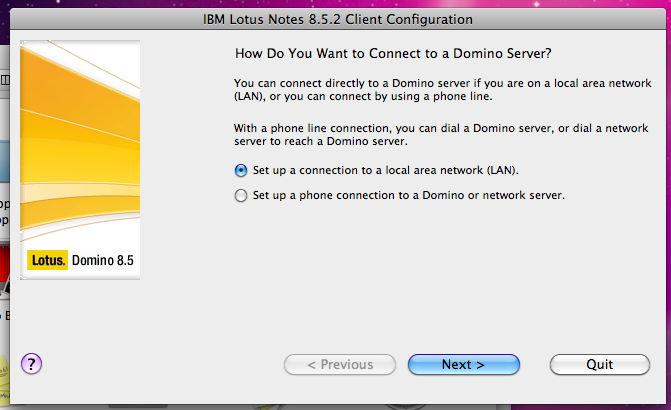The width and height of the screenshot is (671, 410).
Task: Select the phone connection to Domino option
Action: tap(241, 196)
